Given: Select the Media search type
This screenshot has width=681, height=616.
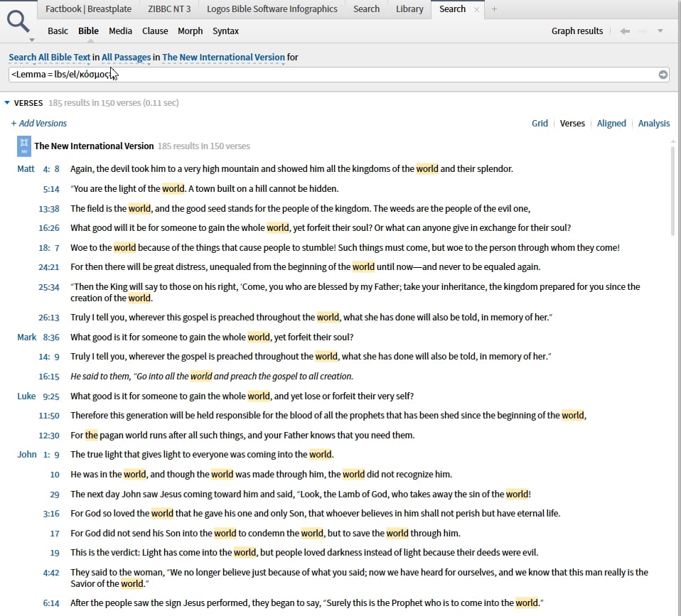Looking at the screenshot, I should [x=120, y=31].
